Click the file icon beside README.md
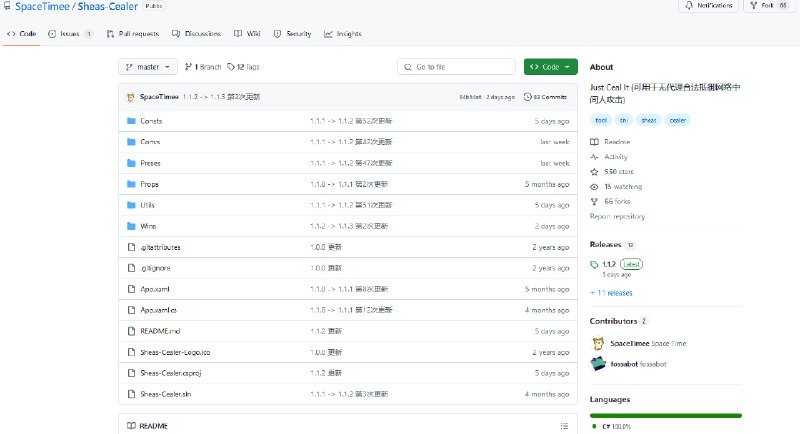This screenshot has width=800, height=434. (131, 331)
